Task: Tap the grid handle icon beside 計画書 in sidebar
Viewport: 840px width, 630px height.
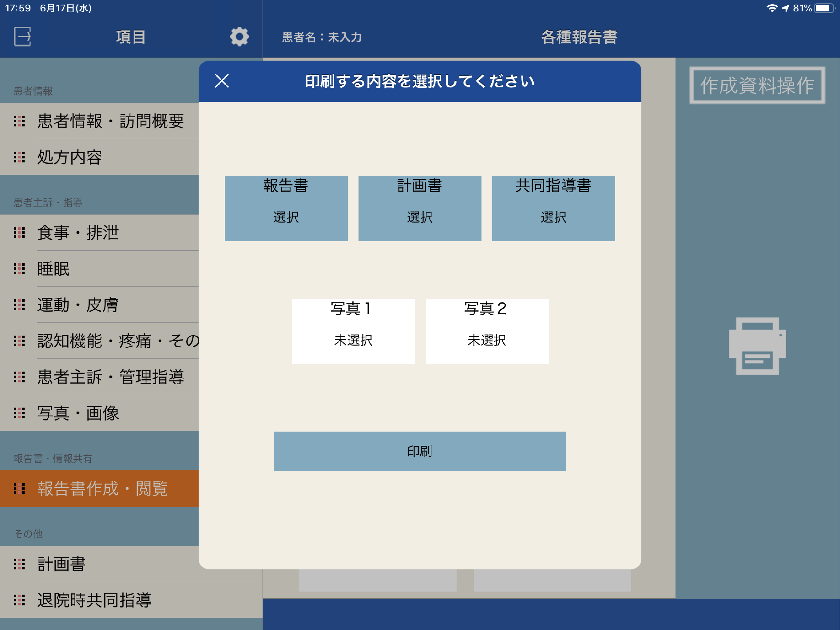Action: pos(19,564)
